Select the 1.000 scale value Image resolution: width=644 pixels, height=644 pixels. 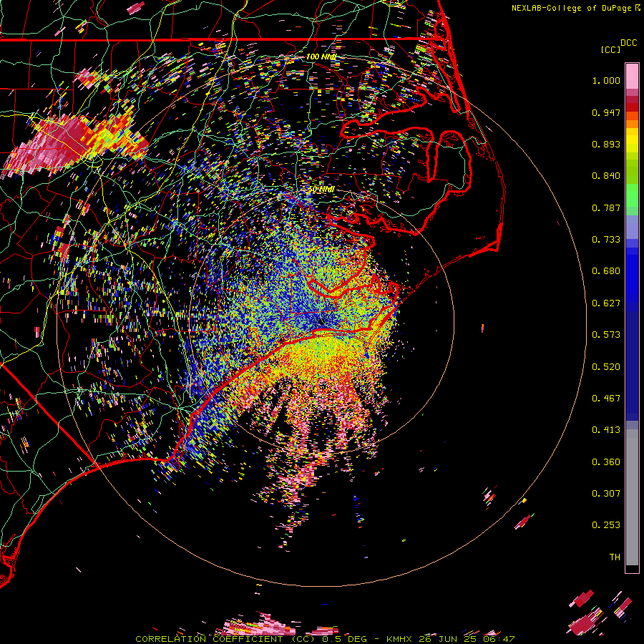(606, 80)
